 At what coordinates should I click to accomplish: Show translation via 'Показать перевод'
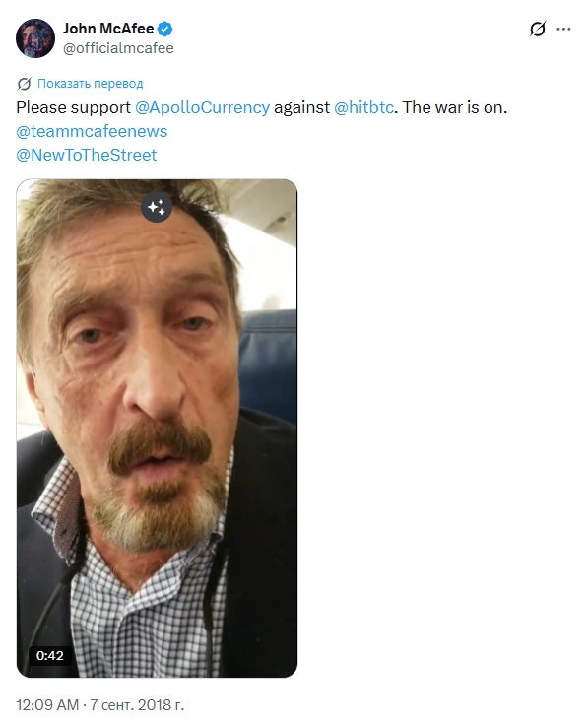click(90, 84)
